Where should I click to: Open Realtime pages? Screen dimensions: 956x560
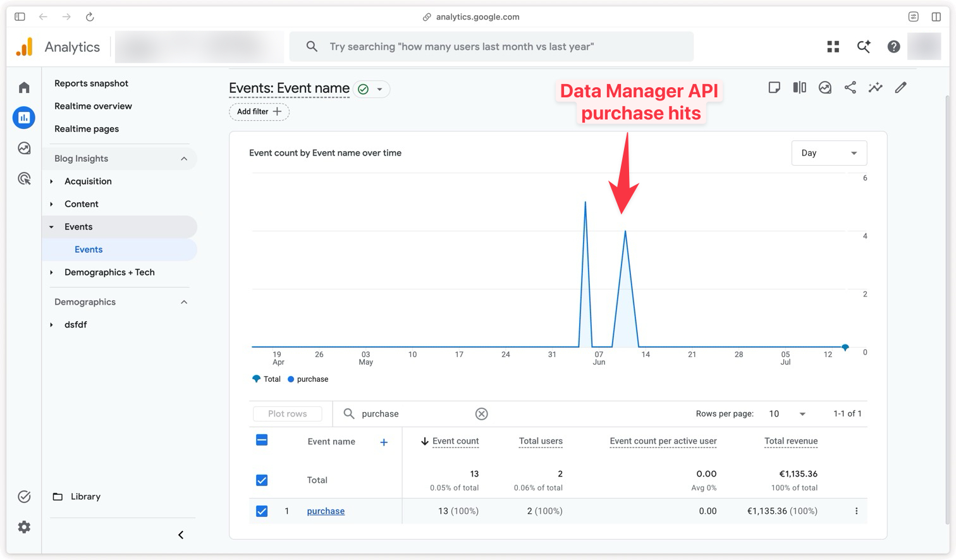tap(87, 129)
